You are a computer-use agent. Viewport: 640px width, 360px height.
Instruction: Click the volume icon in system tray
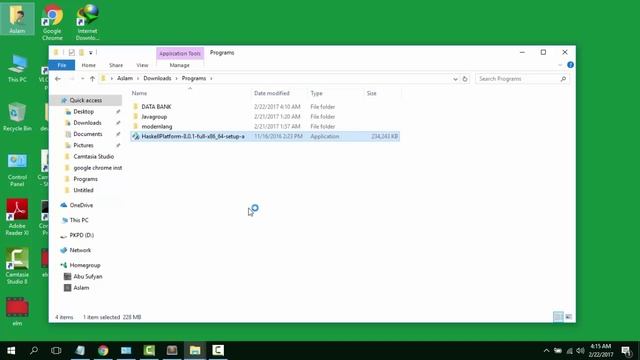tap(580, 351)
